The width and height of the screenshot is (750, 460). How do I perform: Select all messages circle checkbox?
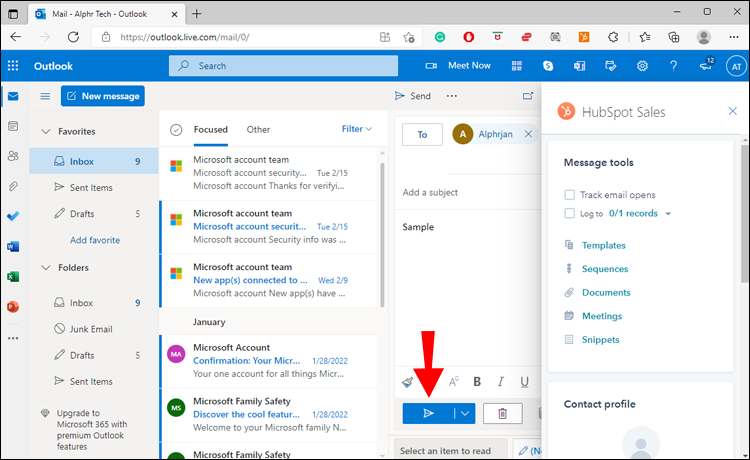coord(176,130)
